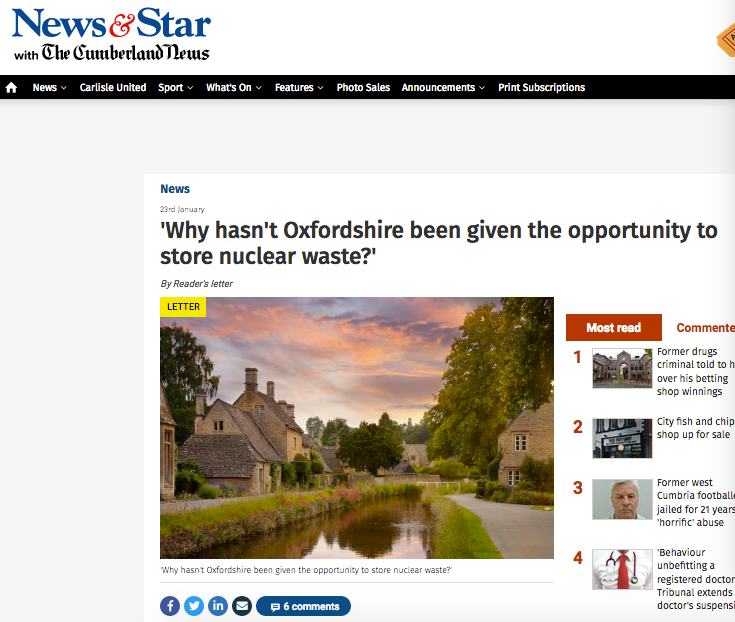The image size is (735, 622).
Task: Expand the News dropdown menu
Action: [x=50, y=88]
